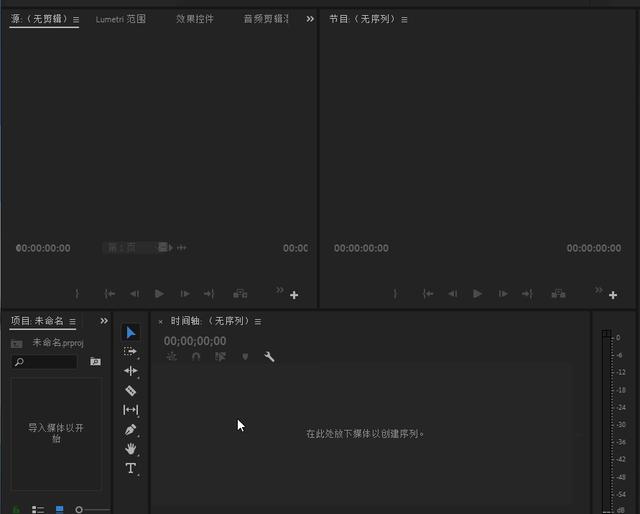Viewport: 640px width, 514px height.
Task: Play the Program monitor
Action: coord(477,294)
